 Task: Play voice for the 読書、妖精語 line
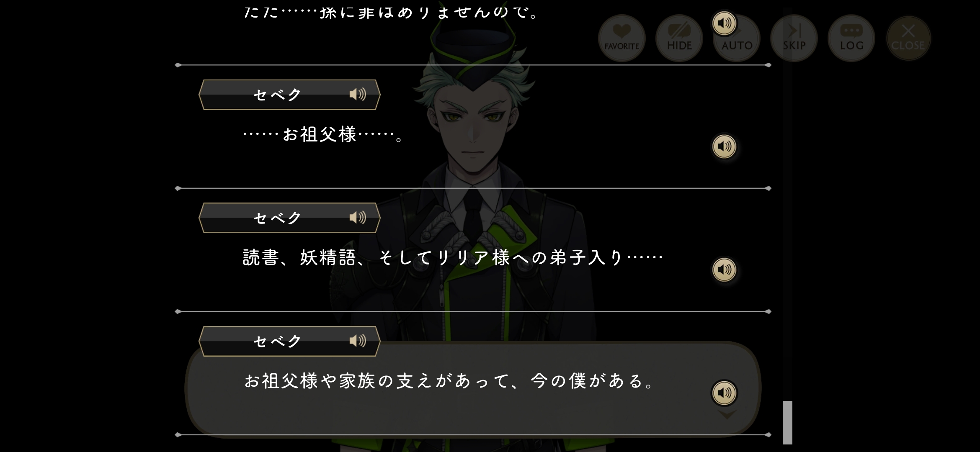click(x=724, y=270)
